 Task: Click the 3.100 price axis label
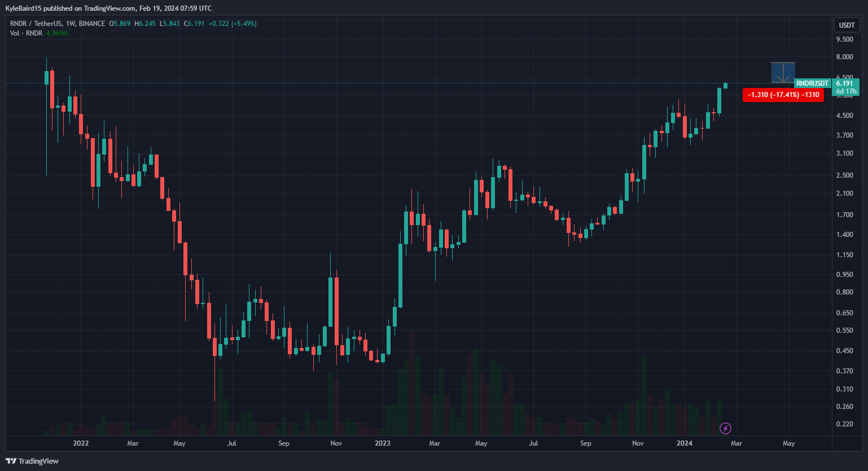tap(845, 153)
